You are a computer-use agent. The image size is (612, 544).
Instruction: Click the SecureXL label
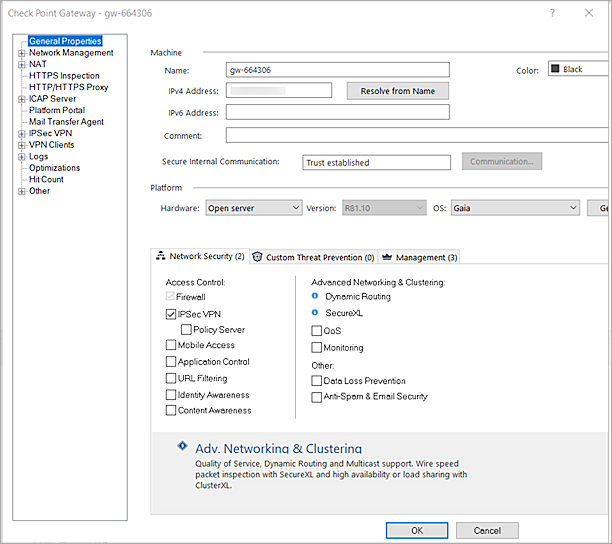click(x=344, y=313)
